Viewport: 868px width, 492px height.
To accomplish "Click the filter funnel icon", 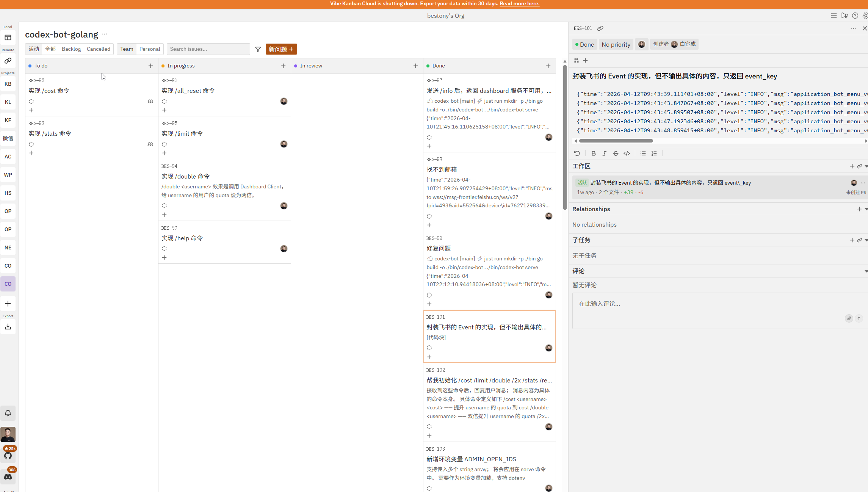I will click(x=258, y=49).
